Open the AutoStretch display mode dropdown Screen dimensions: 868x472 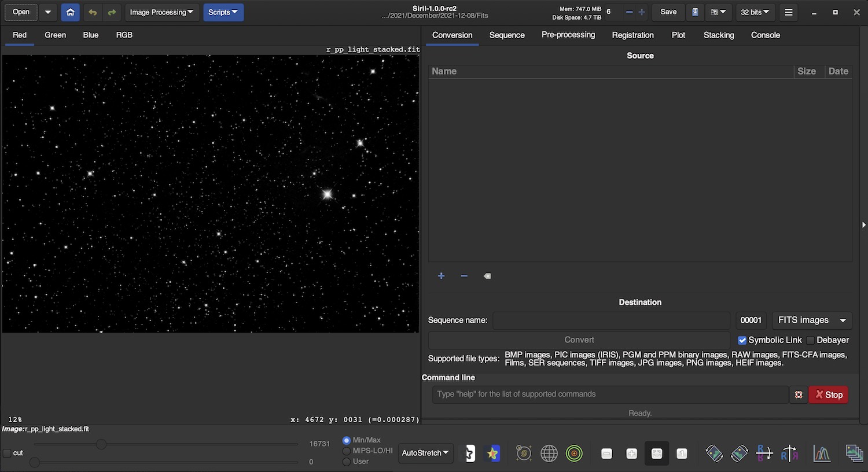point(425,453)
